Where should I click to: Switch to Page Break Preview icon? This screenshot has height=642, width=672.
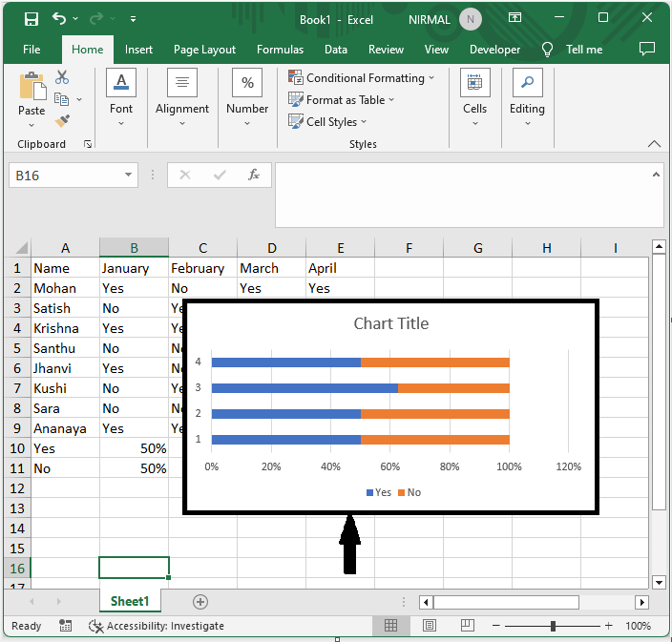(467, 625)
